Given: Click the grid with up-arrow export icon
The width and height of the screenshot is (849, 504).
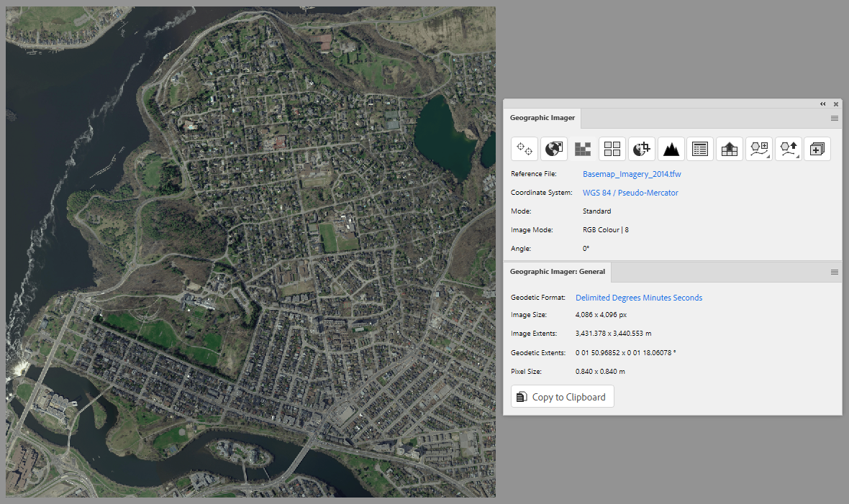Looking at the screenshot, I should (730, 149).
